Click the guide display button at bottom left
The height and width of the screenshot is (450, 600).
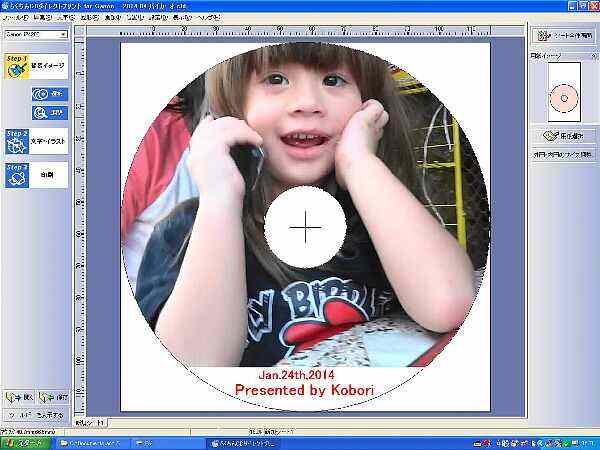36,415
